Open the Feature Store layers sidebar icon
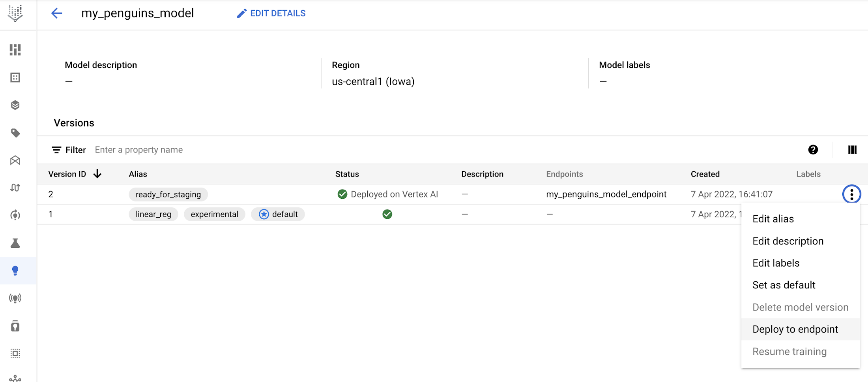 15,105
